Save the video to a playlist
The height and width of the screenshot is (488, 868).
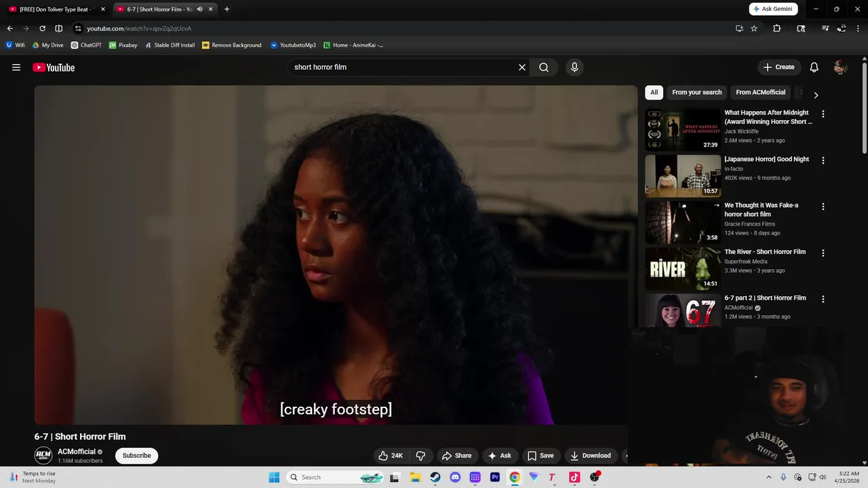click(540, 455)
